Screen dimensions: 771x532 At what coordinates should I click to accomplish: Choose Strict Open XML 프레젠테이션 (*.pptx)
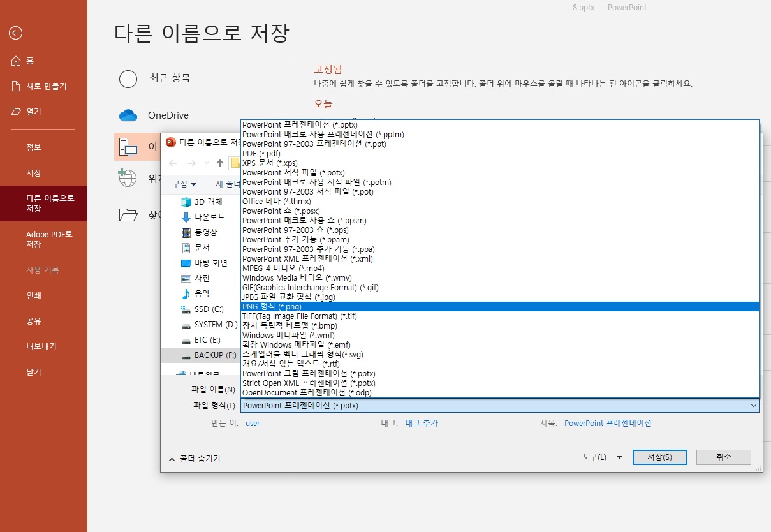tap(499, 383)
